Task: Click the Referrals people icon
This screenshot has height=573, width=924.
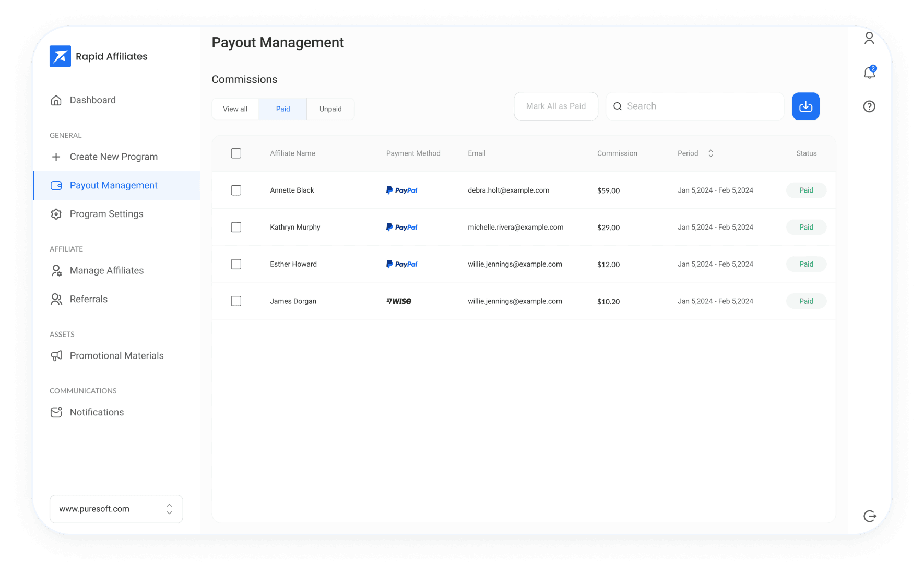Action: [56, 299]
